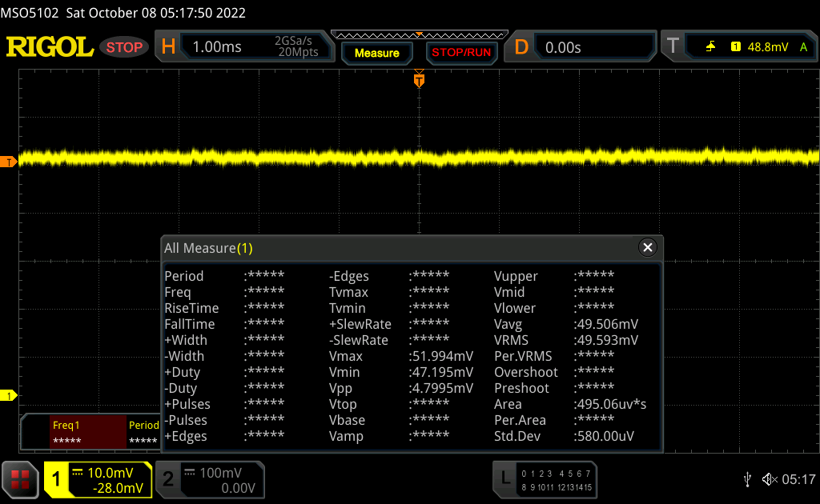This screenshot has height=504, width=820.
Task: Select the orange trigger level marker on left edge
Action: (x=9, y=162)
